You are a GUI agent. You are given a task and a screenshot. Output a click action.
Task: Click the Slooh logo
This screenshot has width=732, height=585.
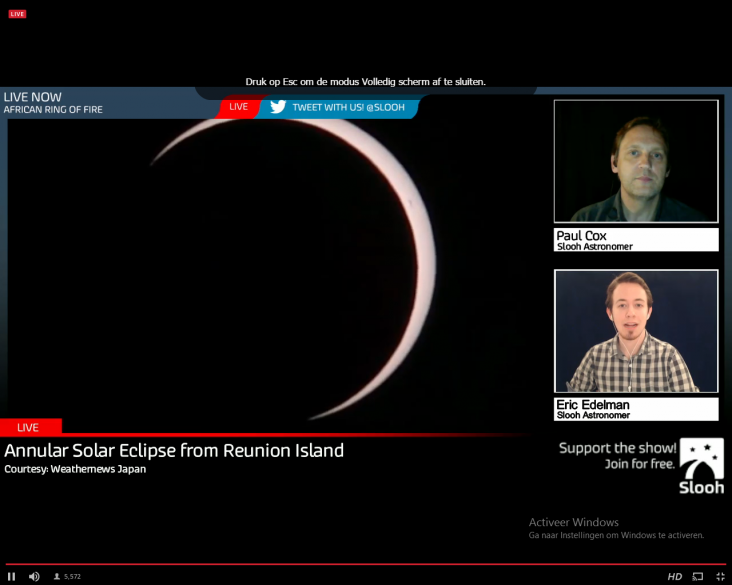click(x=702, y=466)
